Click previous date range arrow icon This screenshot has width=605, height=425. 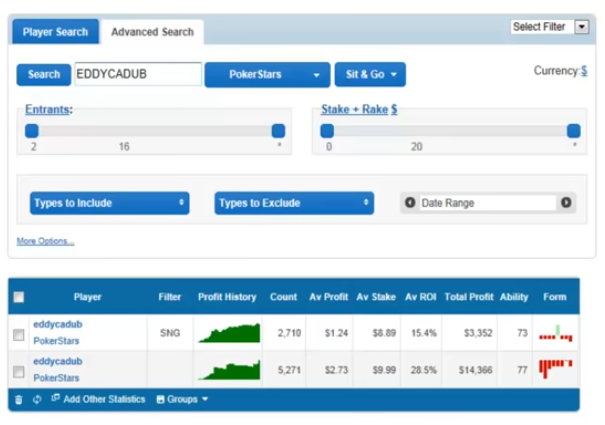tap(409, 203)
